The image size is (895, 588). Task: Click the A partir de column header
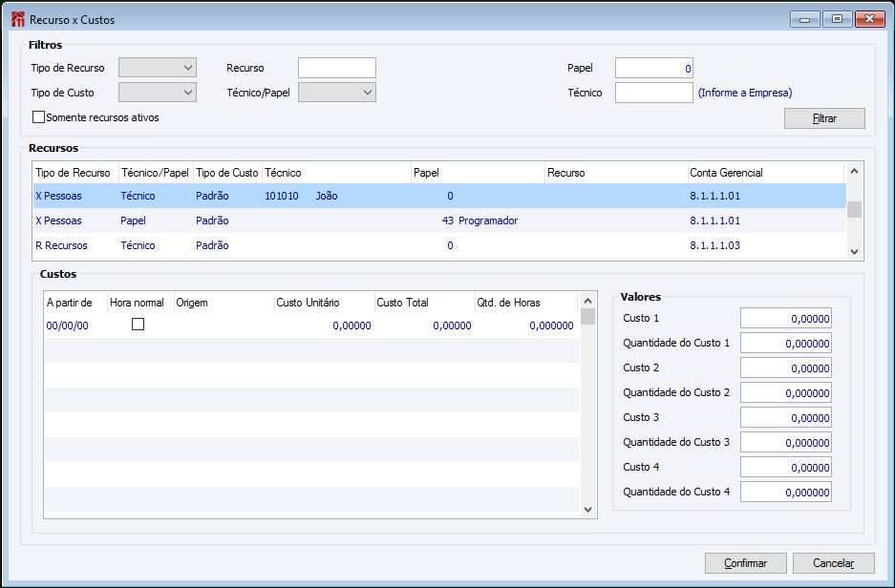(x=75, y=303)
